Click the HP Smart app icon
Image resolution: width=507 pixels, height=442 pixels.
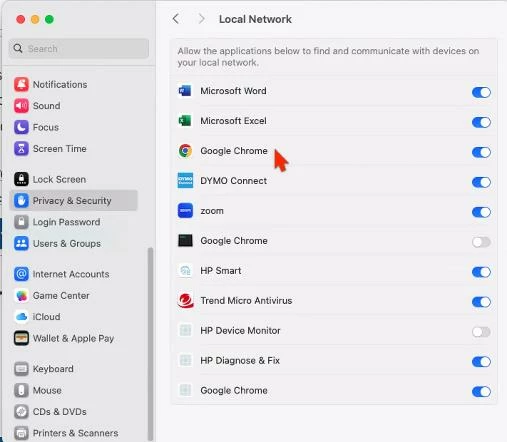(x=185, y=271)
